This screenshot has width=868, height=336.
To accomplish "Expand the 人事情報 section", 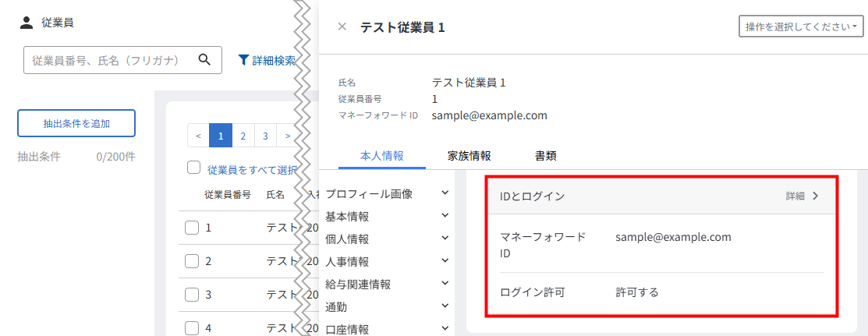I will tap(445, 261).
